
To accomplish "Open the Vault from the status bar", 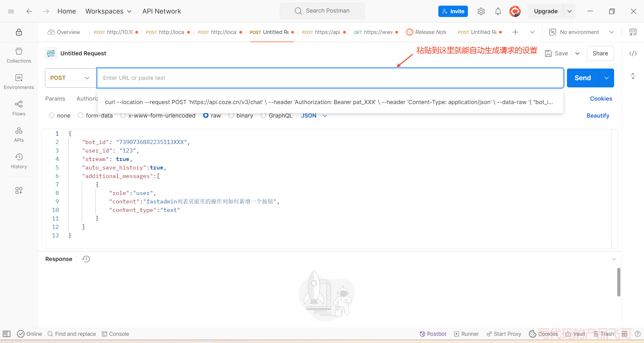I will point(575,334).
